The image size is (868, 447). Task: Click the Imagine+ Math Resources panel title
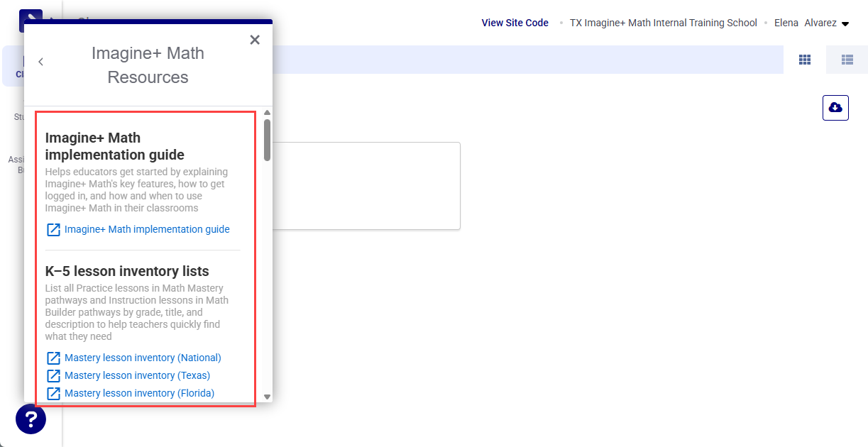pos(148,65)
